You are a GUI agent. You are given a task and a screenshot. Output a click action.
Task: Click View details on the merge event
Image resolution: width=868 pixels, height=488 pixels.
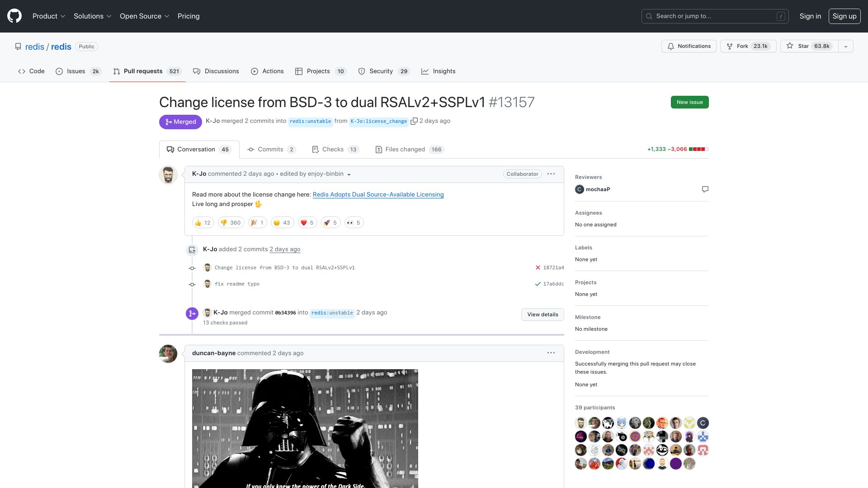[x=542, y=314]
